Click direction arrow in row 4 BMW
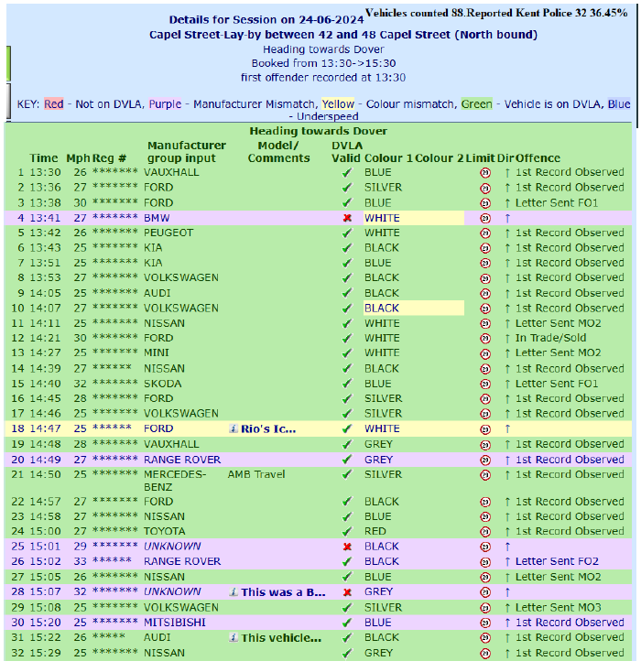Viewport: 641px width, 672px height. click(507, 218)
